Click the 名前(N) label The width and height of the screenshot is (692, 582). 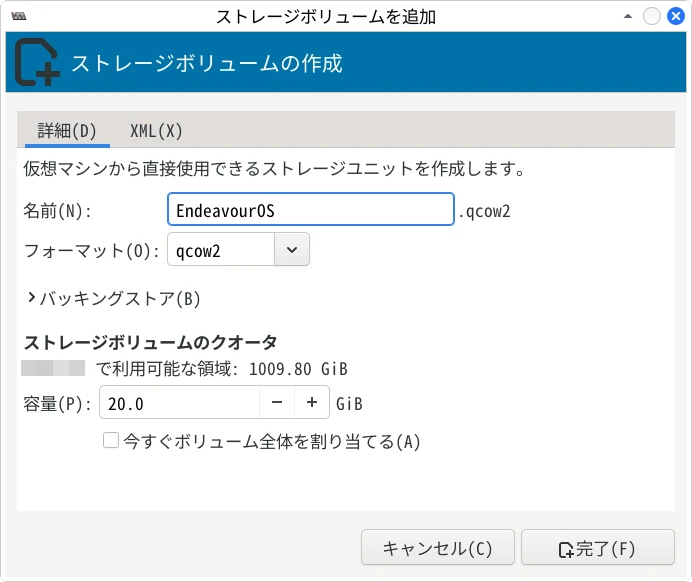coord(57,211)
